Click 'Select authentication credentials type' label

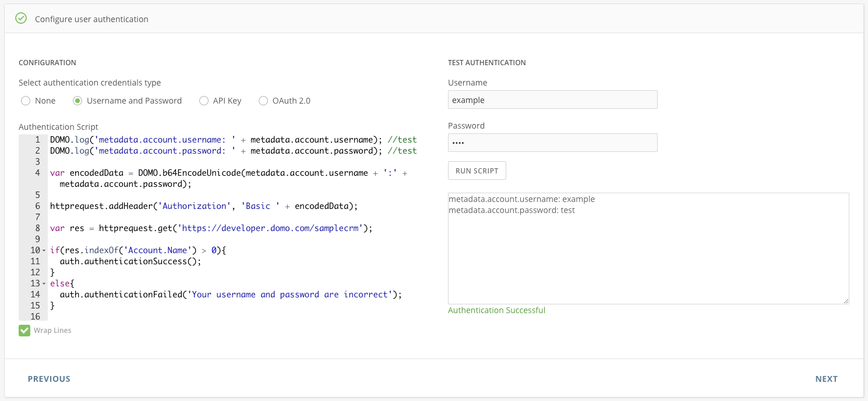point(90,83)
